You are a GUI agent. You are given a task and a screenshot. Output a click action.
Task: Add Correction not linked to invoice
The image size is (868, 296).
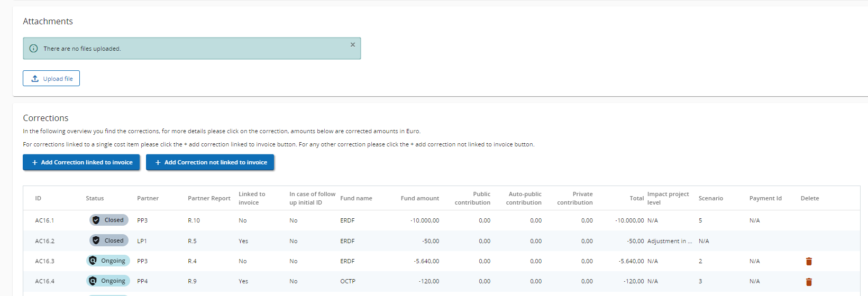click(x=210, y=162)
